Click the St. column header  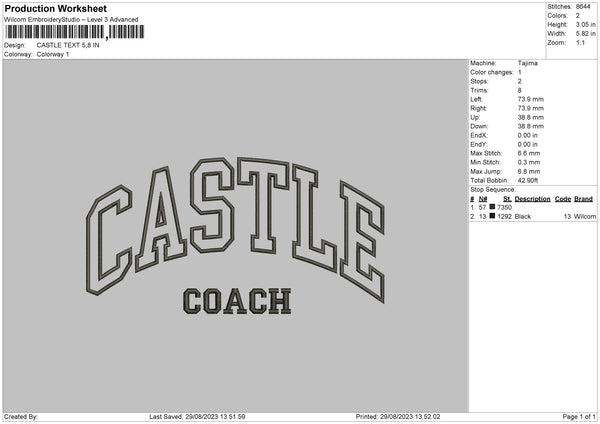507,199
